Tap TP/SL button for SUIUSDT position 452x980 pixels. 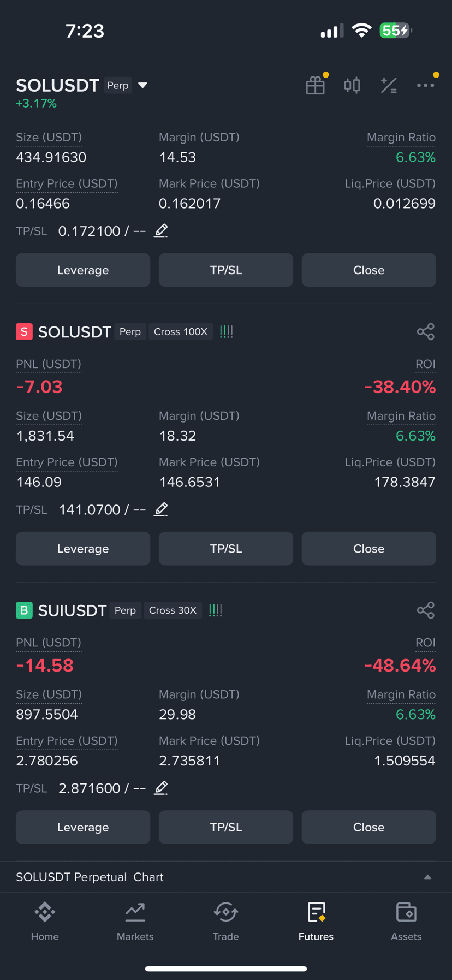tap(226, 827)
